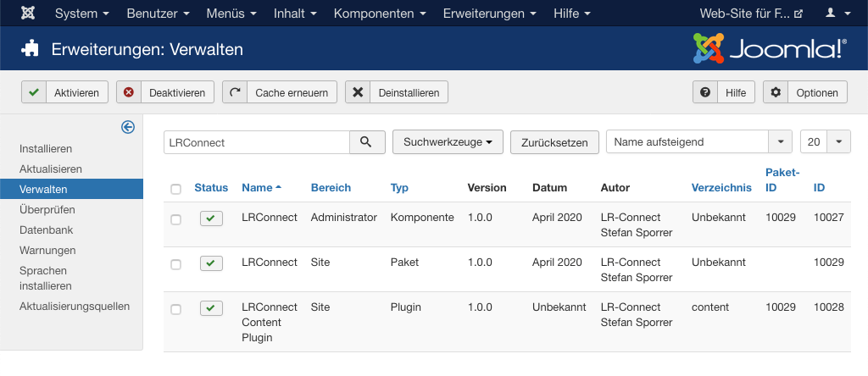Toggle status of LRConnect Komponente row

(211, 218)
